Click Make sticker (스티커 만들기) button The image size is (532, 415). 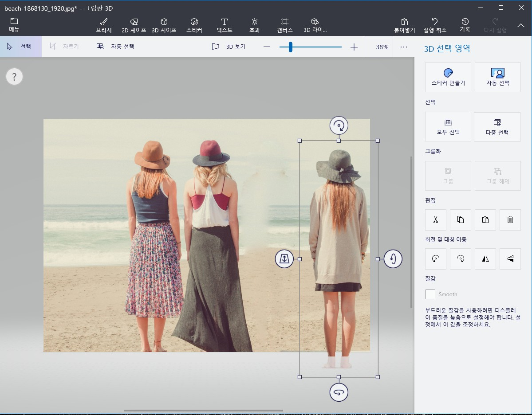click(448, 77)
